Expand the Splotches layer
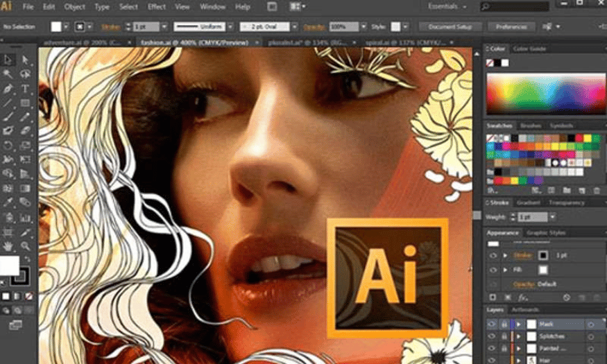 pos(519,336)
